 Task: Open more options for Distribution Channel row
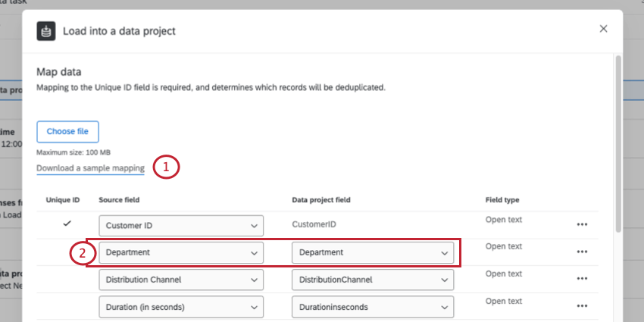click(582, 279)
